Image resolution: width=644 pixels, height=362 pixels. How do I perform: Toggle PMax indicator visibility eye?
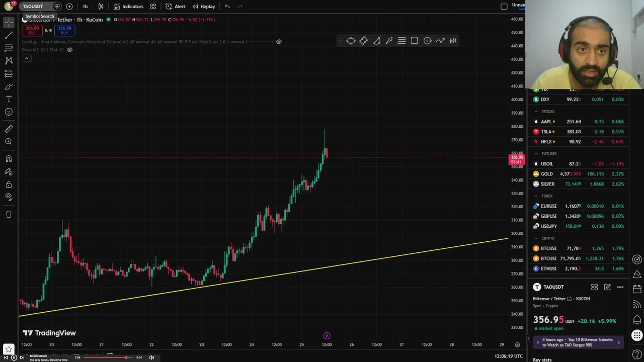pos(70,50)
